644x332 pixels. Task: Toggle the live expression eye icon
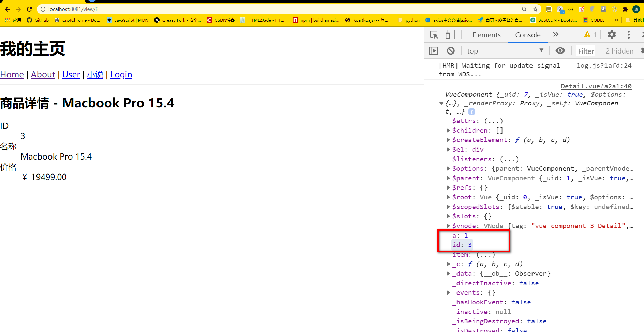pyautogui.click(x=560, y=50)
